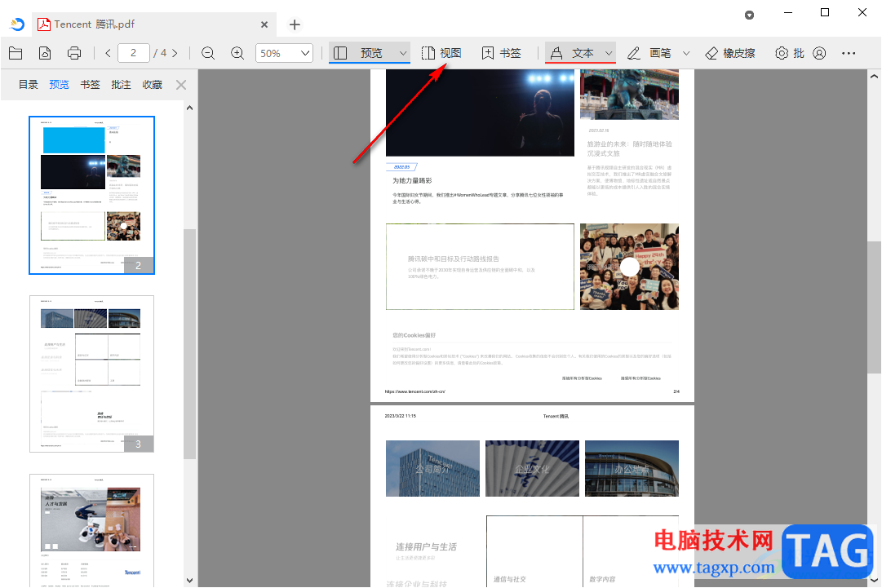The width and height of the screenshot is (882, 588).
Task: Click the 连接用户与生活 heading
Action: [427, 546]
